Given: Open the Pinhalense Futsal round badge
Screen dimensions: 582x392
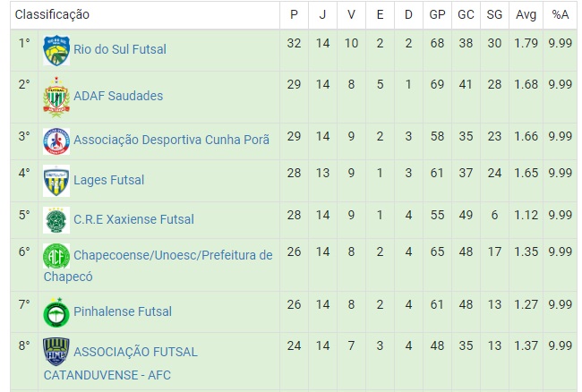Looking at the screenshot, I should pyautogui.click(x=56, y=312).
